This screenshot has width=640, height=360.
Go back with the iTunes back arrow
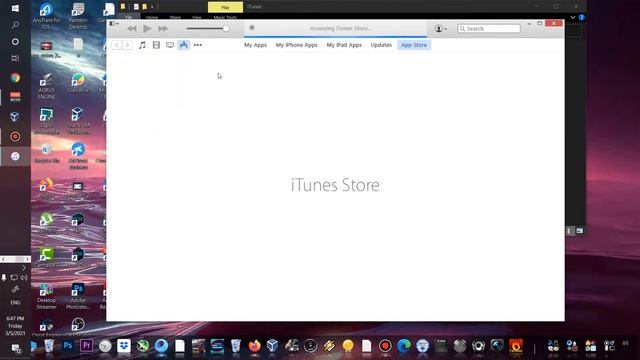coord(116,45)
